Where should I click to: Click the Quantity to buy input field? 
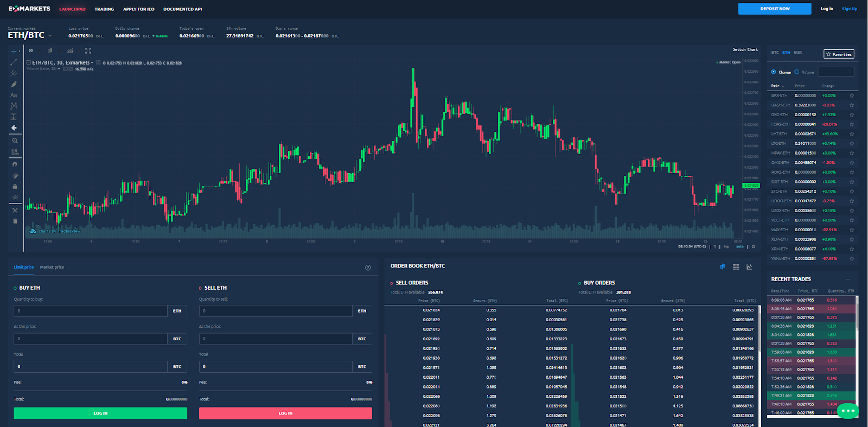tap(91, 311)
